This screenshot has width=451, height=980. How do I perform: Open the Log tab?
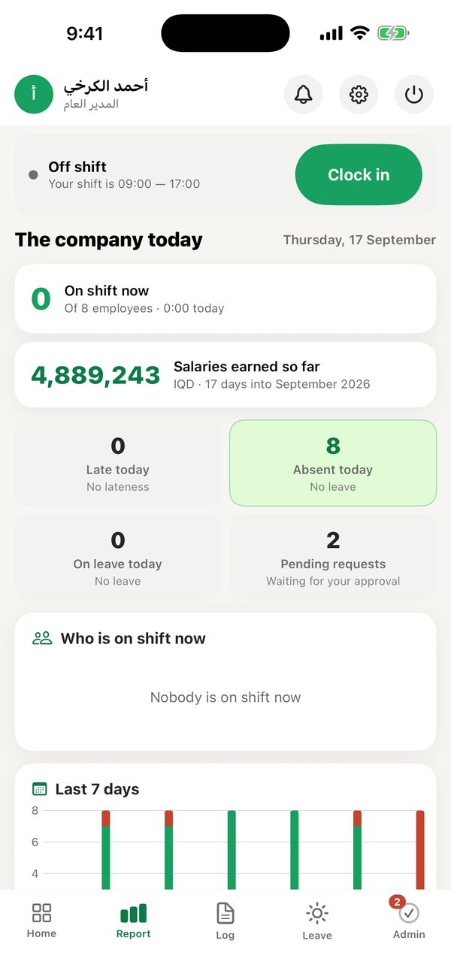(225, 921)
